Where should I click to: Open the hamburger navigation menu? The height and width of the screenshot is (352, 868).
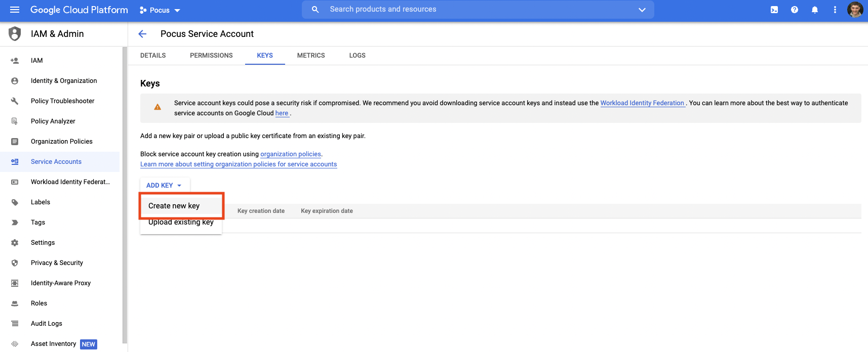coord(15,10)
